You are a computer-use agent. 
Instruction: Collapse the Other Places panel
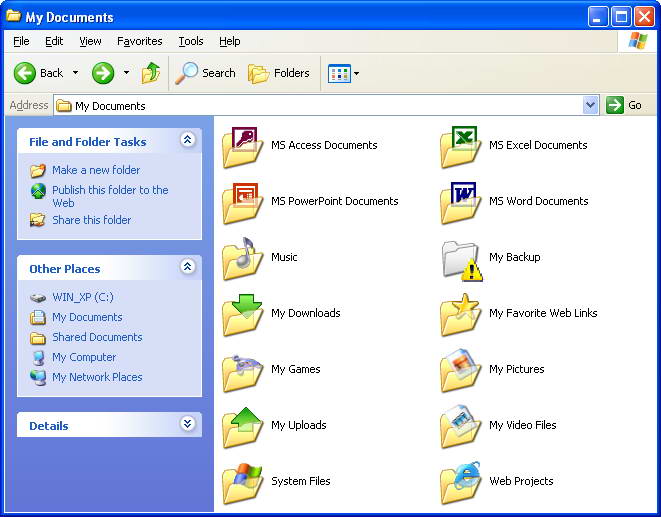(188, 267)
